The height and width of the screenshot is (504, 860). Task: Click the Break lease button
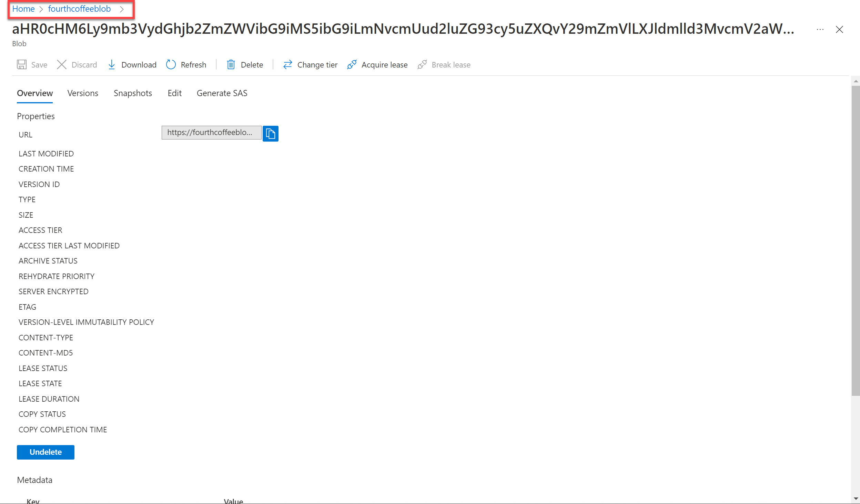tap(451, 65)
